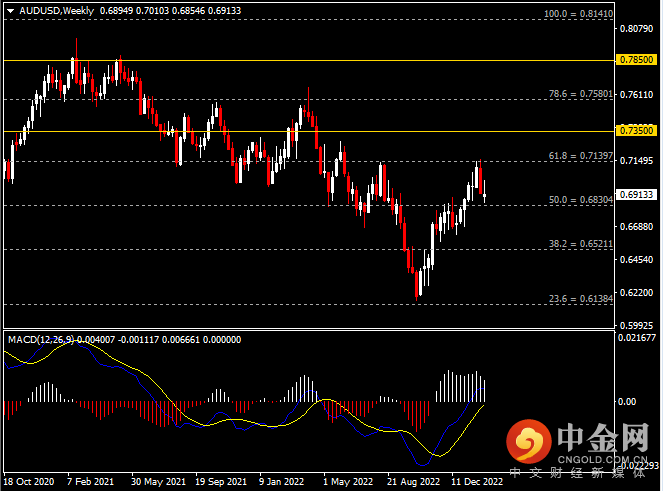Click the 38.2 = 0.65211 Fibonacci label

(x=579, y=243)
